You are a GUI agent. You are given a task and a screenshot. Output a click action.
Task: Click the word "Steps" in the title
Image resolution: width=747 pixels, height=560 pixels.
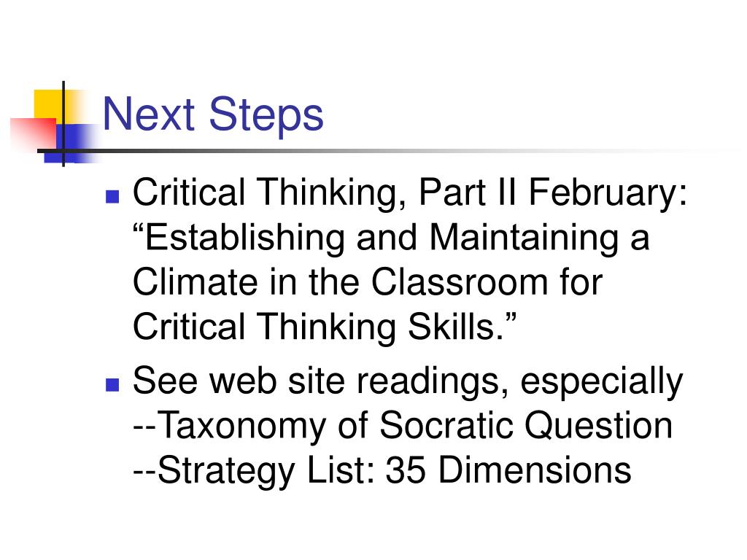pyautogui.click(x=267, y=116)
